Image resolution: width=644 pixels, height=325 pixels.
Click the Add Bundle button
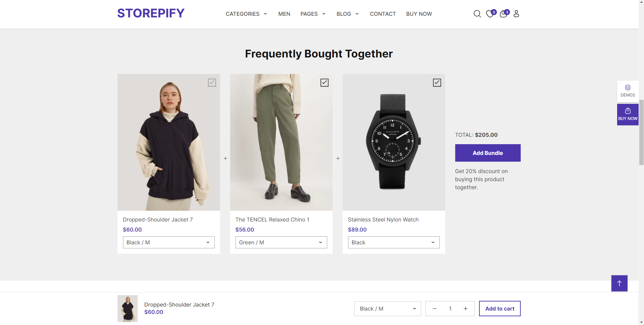point(487,153)
